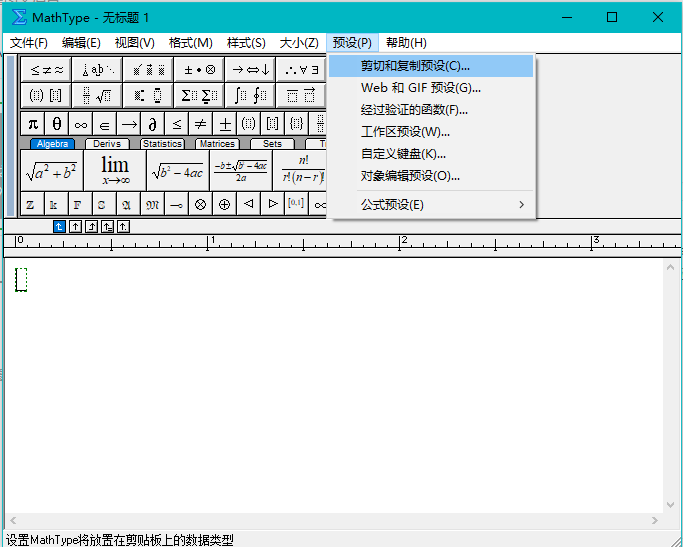Open the summation templates palette
This screenshot has width=683, height=547.
[199, 95]
